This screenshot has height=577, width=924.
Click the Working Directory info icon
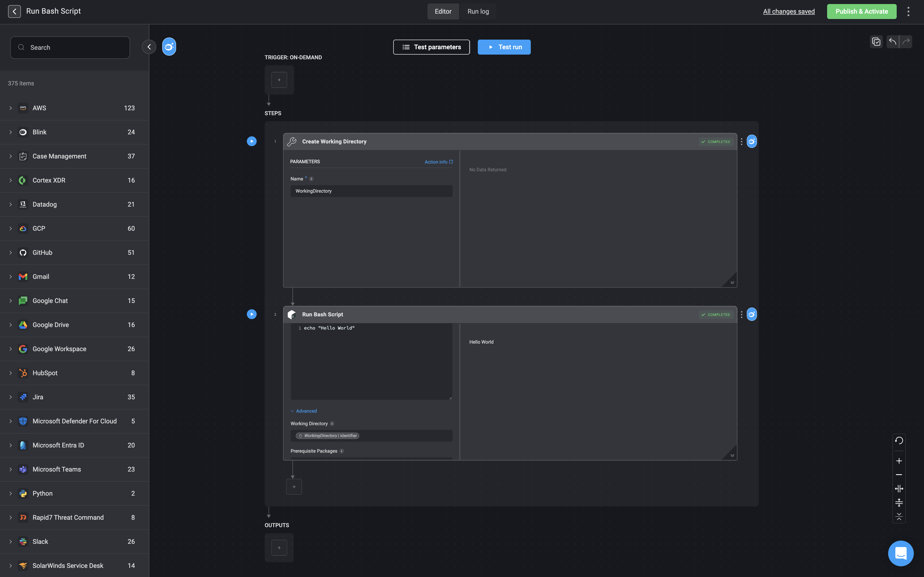click(332, 424)
